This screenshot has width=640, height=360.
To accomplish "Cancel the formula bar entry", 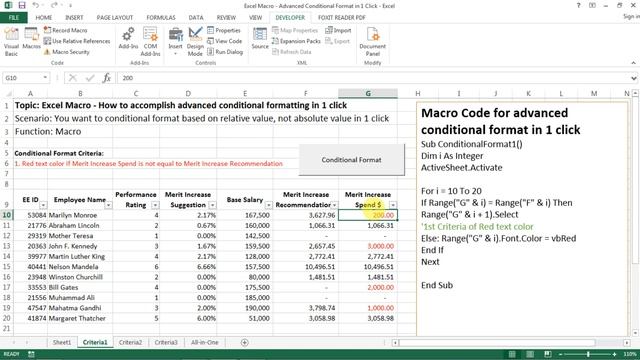I will (x=73, y=78).
